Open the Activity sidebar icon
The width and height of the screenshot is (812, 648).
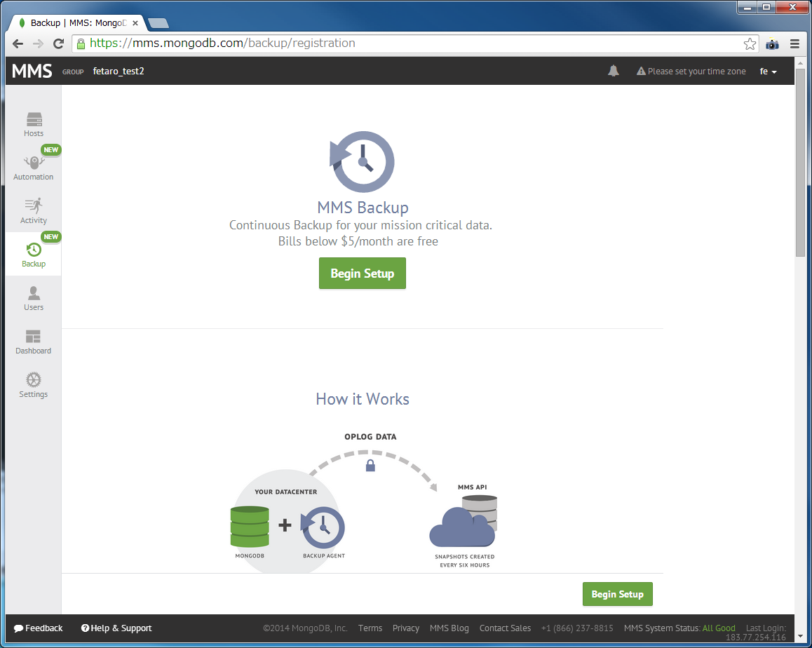33,205
